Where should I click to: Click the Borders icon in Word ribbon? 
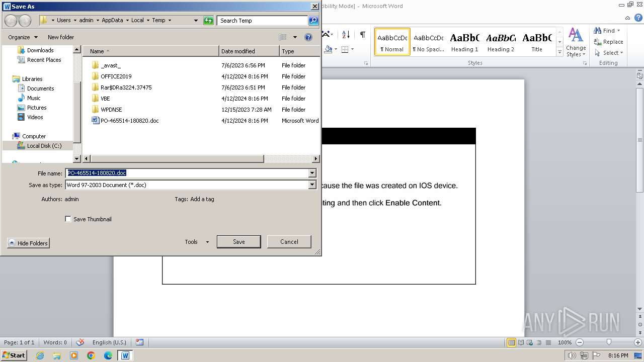tap(345, 49)
